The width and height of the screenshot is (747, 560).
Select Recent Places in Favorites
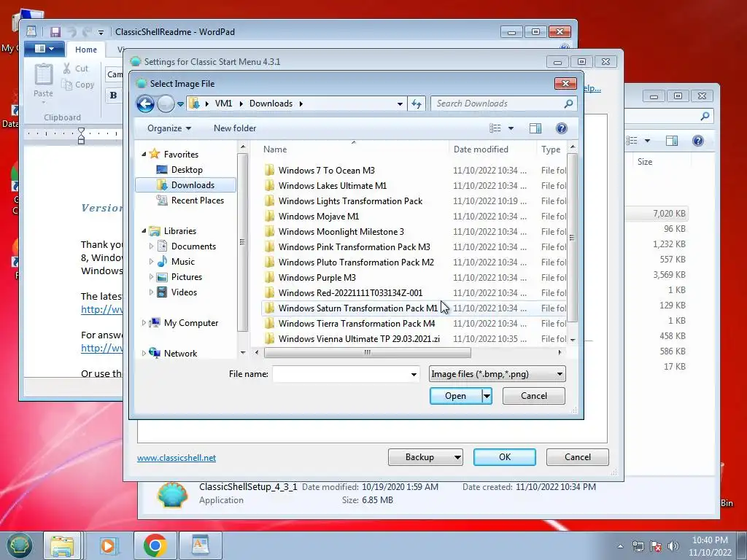(x=197, y=201)
